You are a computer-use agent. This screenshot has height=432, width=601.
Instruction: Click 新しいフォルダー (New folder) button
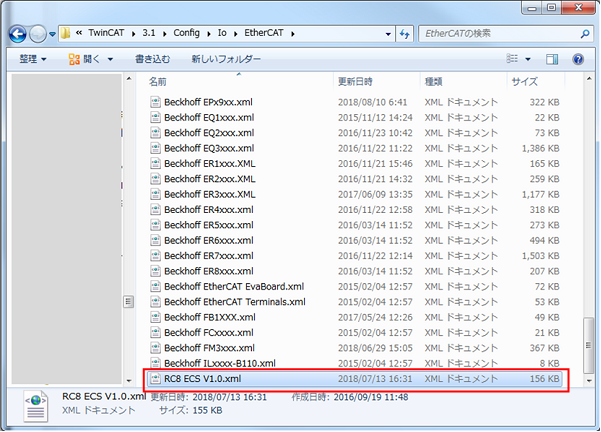pos(223,59)
